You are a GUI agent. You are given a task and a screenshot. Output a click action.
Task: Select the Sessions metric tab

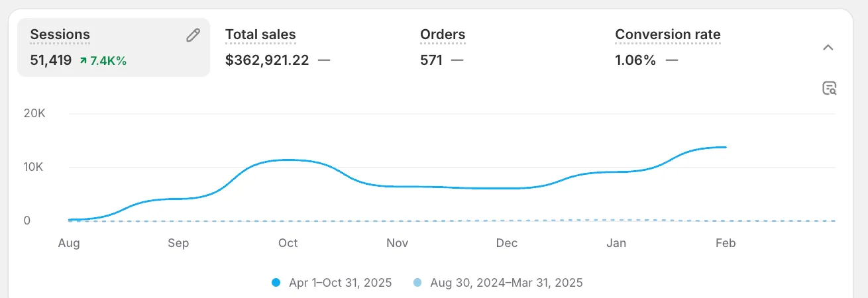click(60, 34)
